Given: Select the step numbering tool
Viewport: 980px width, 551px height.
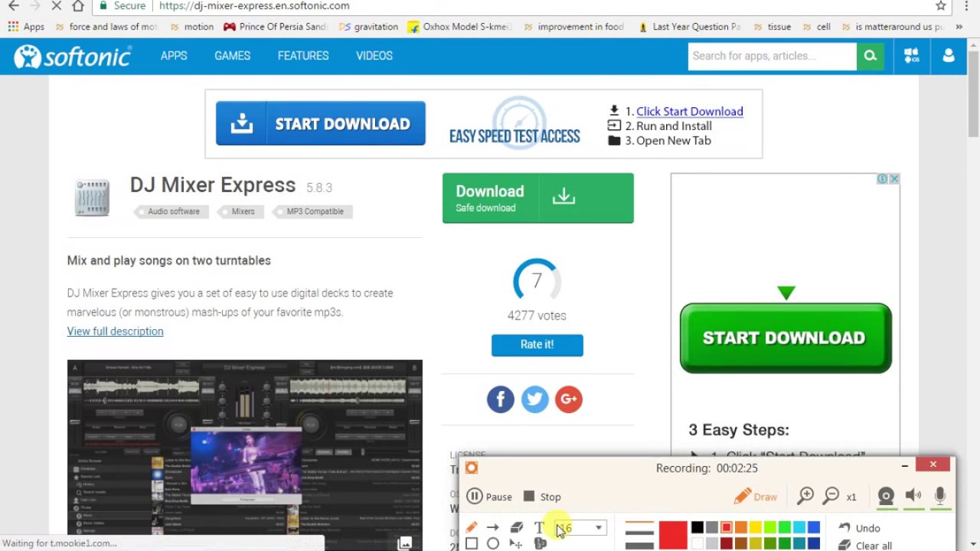Looking at the screenshot, I should [x=540, y=543].
